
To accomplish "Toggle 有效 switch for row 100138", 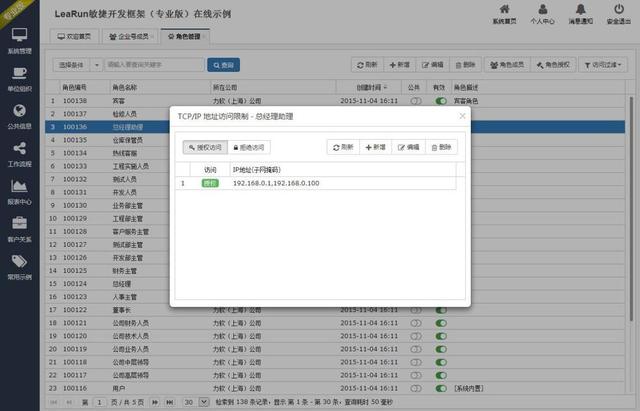I will click(441, 101).
